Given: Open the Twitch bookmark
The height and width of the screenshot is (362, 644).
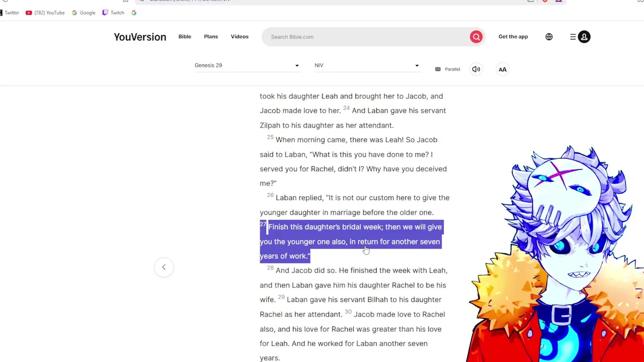Looking at the screenshot, I should coord(113,13).
